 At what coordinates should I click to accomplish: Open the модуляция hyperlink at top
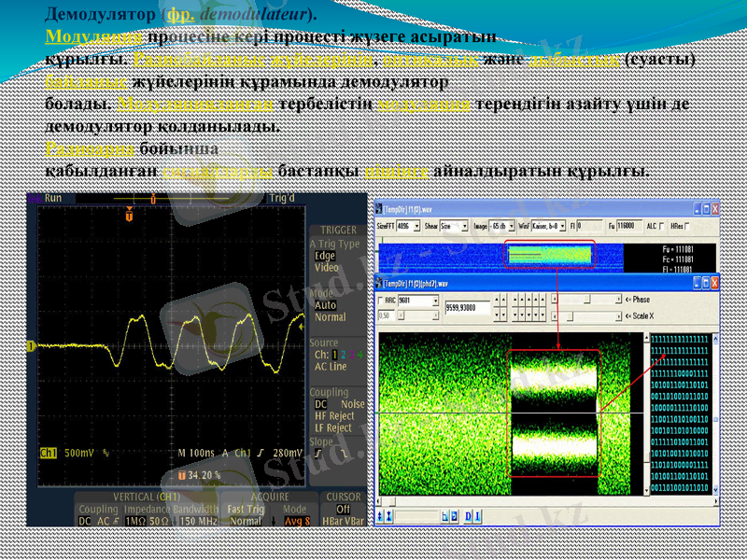click(x=94, y=37)
